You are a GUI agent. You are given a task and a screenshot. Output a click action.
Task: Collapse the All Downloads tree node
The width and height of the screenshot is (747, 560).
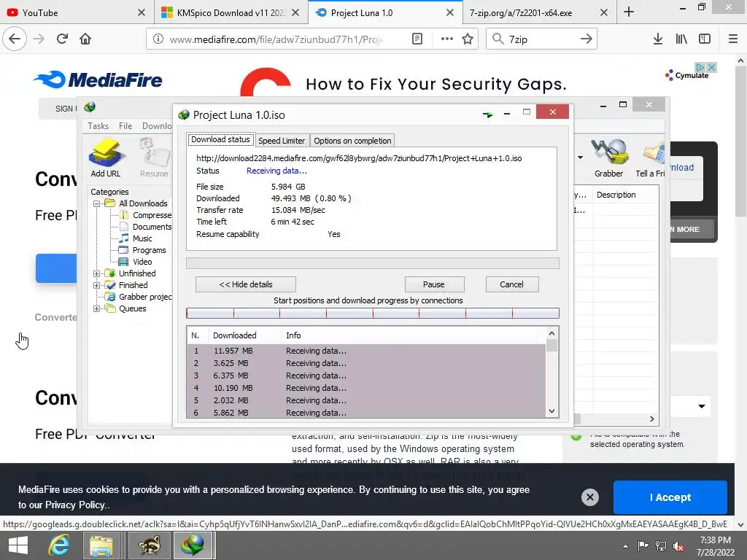click(96, 203)
